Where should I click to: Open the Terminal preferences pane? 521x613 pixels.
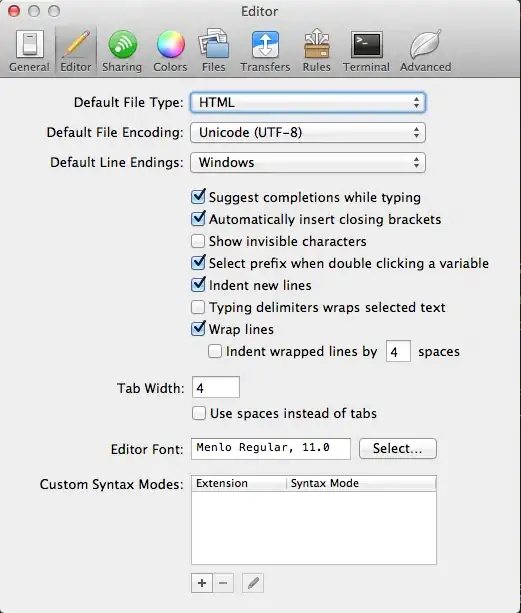tap(366, 51)
